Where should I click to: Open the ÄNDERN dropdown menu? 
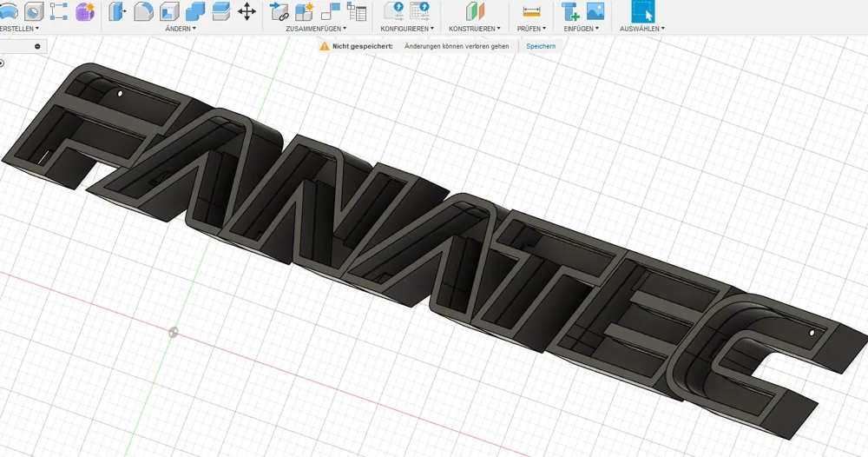tap(181, 29)
